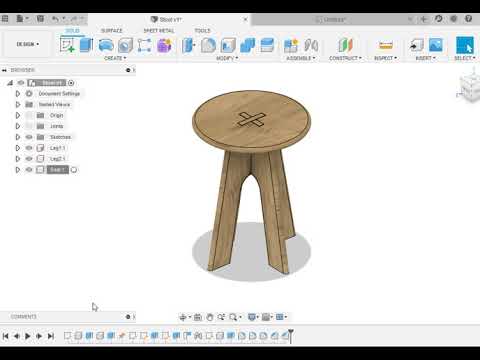Viewport: 480px width, 360px height.
Task: Open the Help question mark icon
Action: (468, 19)
